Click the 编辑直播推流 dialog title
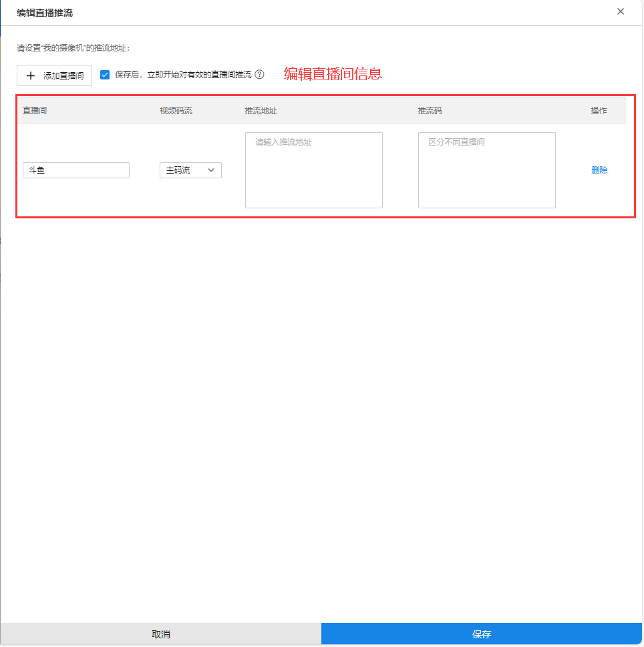The width and height of the screenshot is (644, 647). click(x=45, y=13)
